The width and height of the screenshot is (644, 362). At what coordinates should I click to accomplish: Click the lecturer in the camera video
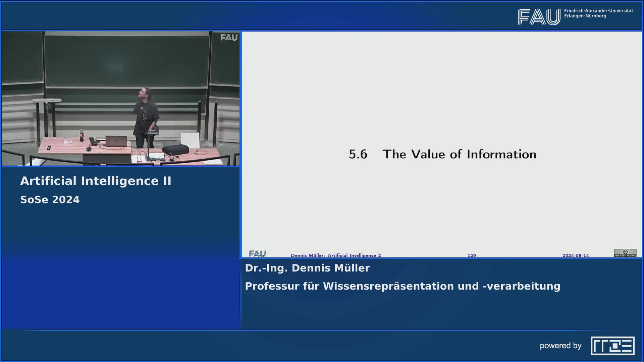tap(146, 116)
